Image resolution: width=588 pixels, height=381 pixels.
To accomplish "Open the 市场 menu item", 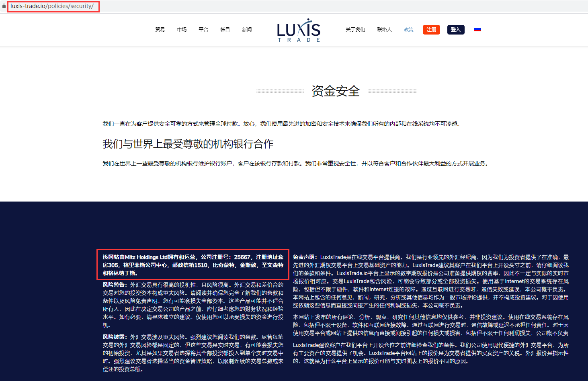I will tap(182, 30).
